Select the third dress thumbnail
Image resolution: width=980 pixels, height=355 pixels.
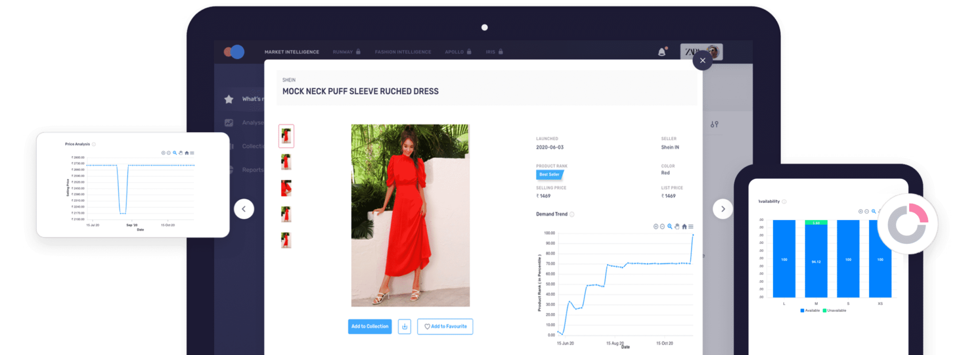click(286, 188)
